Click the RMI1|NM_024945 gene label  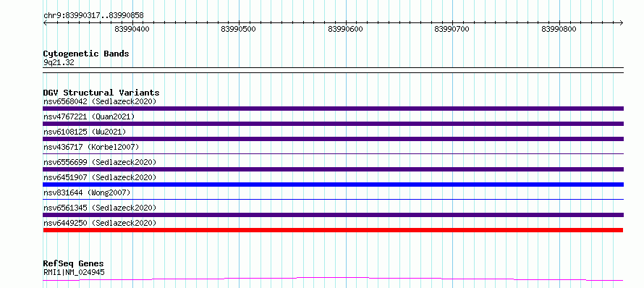point(74,272)
